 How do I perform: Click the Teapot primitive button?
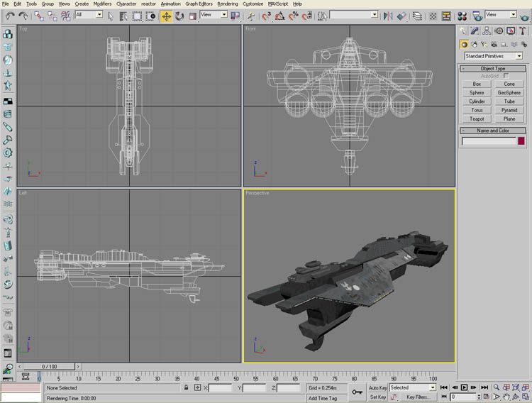click(x=477, y=118)
